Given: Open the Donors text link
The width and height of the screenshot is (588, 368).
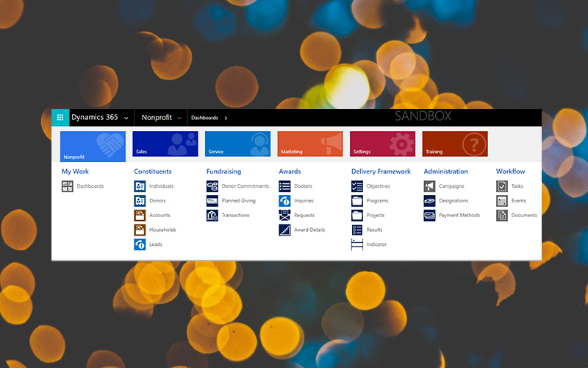Looking at the screenshot, I should tap(157, 201).
